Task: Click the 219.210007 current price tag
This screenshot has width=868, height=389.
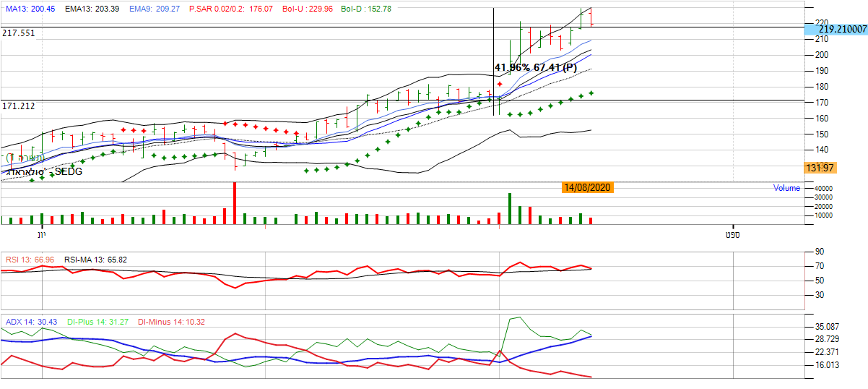Action: point(838,30)
